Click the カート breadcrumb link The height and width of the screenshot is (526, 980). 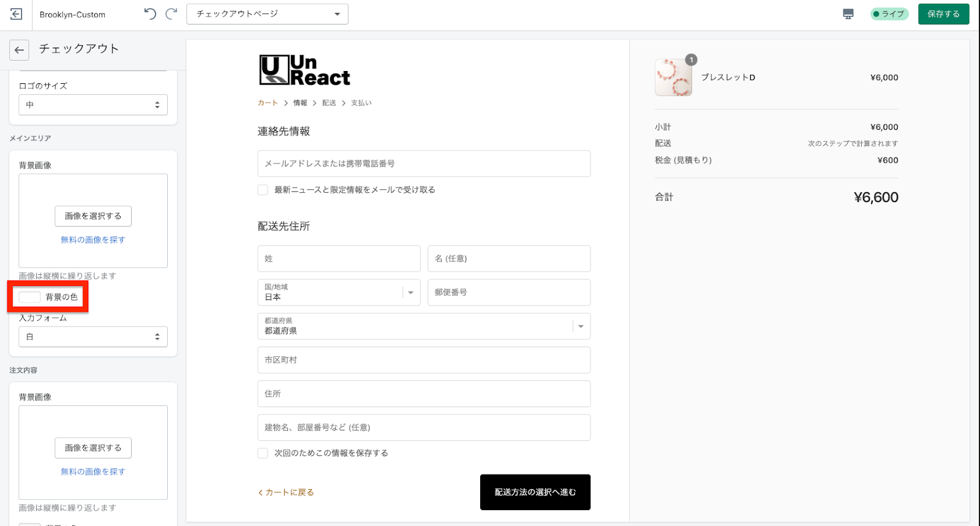click(268, 103)
